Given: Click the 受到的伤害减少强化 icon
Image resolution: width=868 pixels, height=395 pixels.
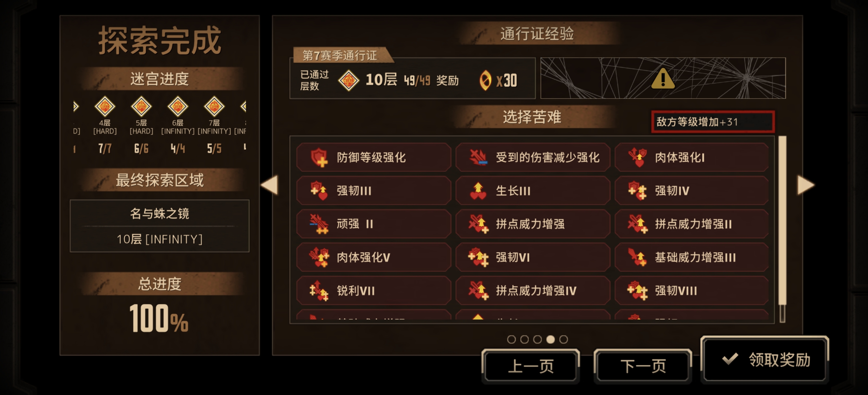Looking at the screenshot, I should pos(478,157).
